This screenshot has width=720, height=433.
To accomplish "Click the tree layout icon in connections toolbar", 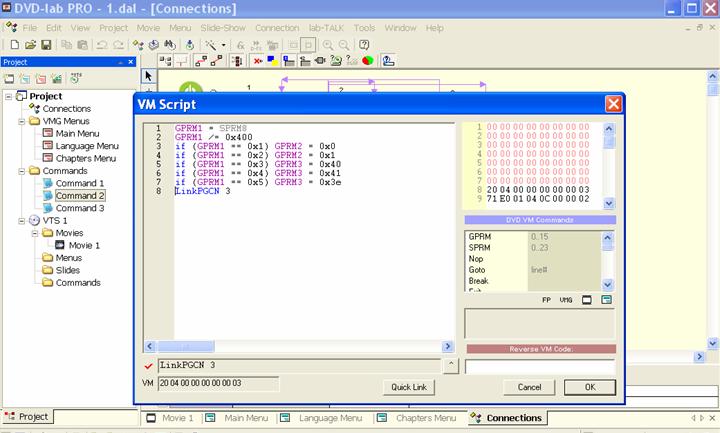I will click(165, 61).
